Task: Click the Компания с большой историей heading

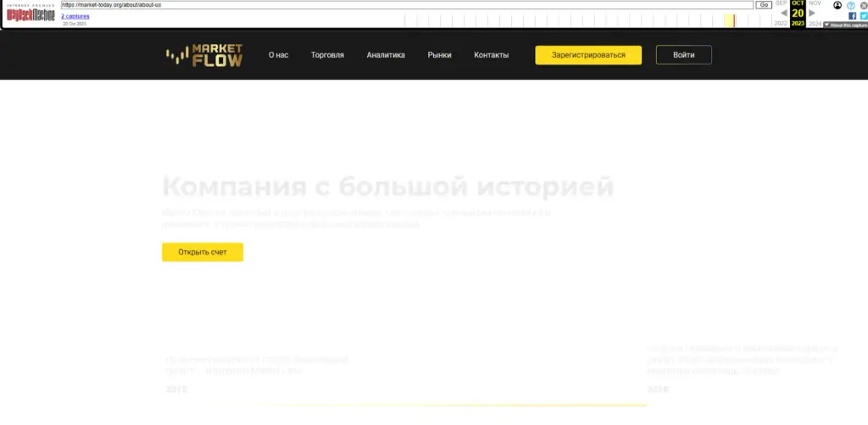Action: coord(388,187)
